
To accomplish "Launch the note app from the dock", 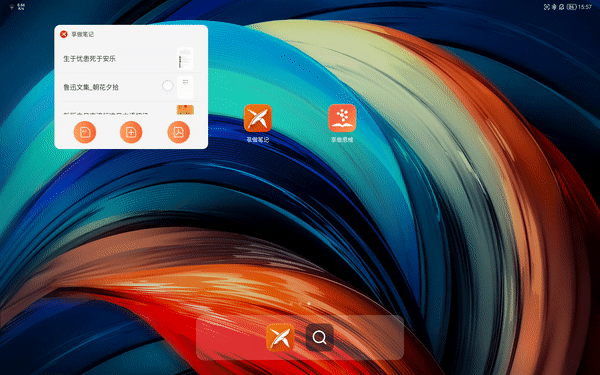I will 280,338.
